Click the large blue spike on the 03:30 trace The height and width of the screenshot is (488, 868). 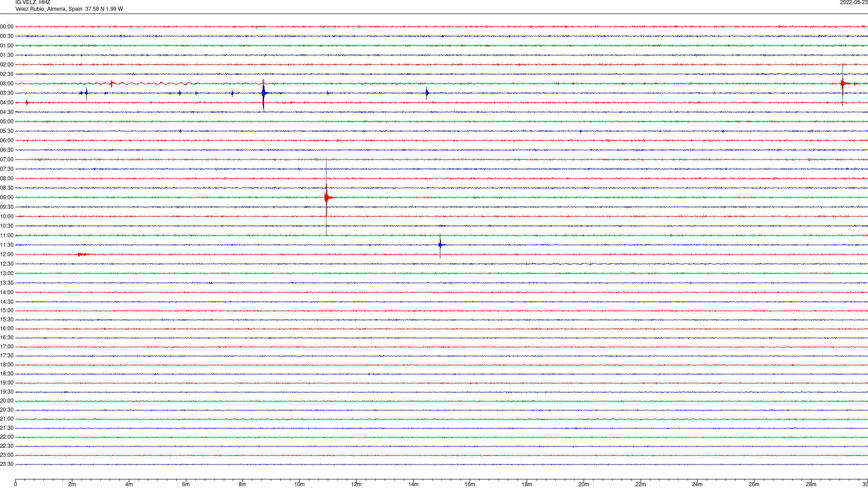(x=264, y=94)
